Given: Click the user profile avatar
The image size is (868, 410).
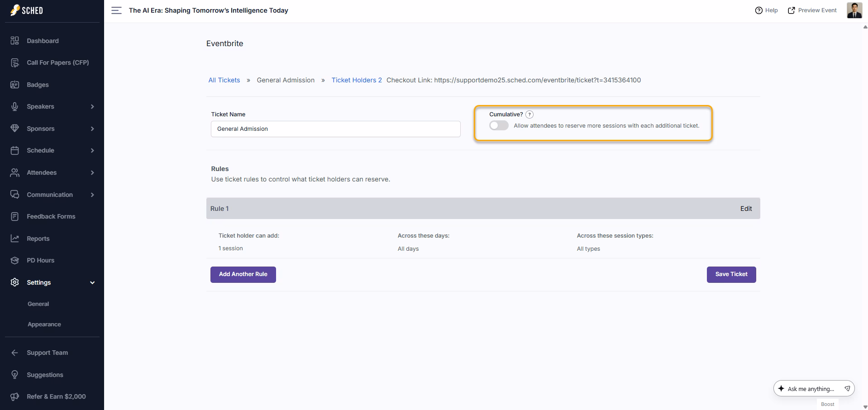Looking at the screenshot, I should coord(854,10).
